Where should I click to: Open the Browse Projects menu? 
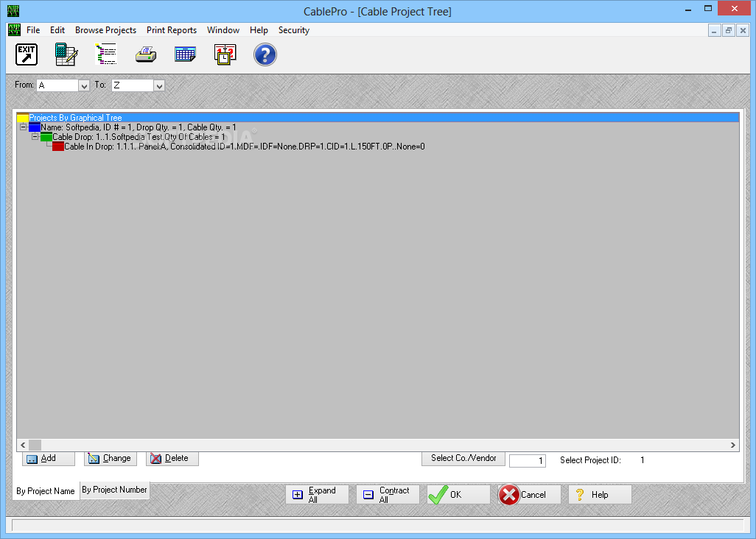click(105, 30)
